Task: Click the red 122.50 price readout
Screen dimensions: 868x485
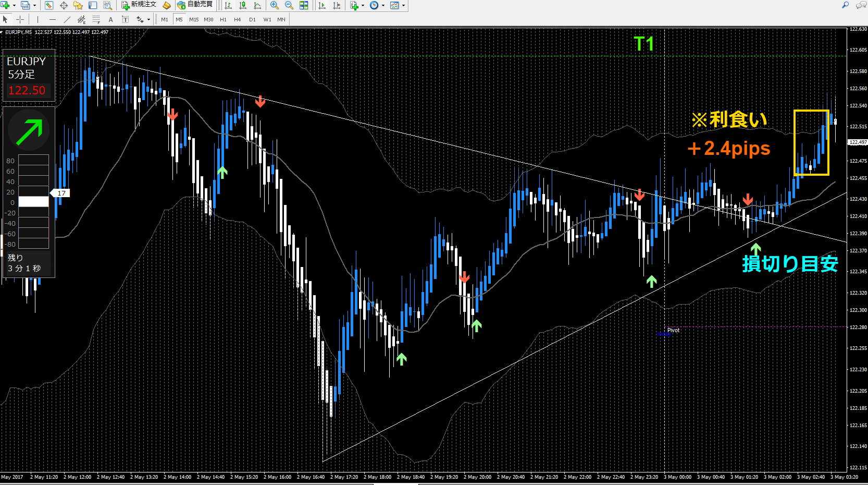Action: [27, 90]
